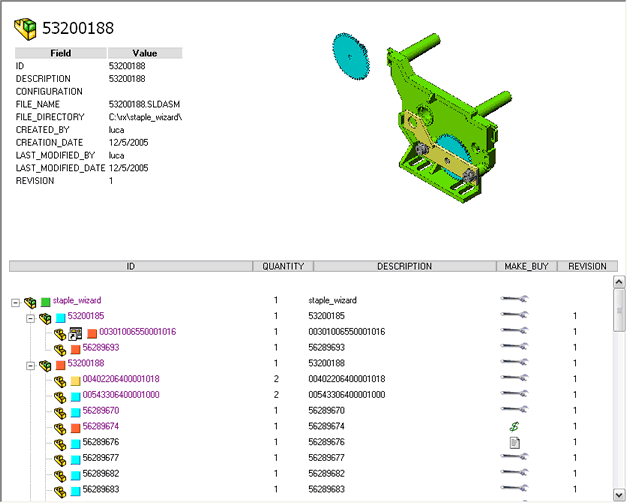This screenshot has height=503, width=627.
Task: Click the part icon of 56289693 row
Action: pyautogui.click(x=60, y=350)
